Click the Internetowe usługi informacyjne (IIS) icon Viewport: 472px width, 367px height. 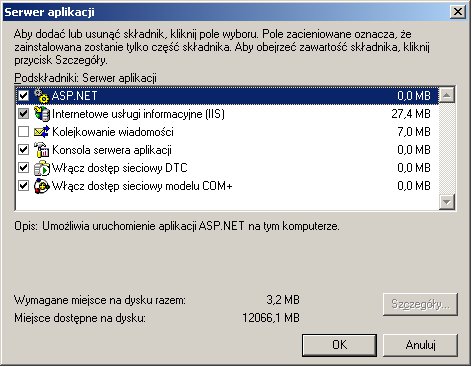42,114
